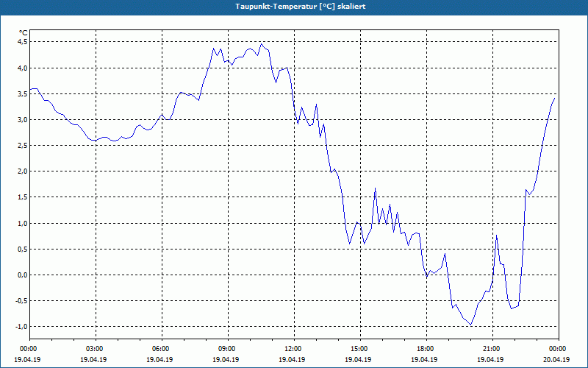
Task: Click the -1,0 y-axis label
Action: (21, 326)
